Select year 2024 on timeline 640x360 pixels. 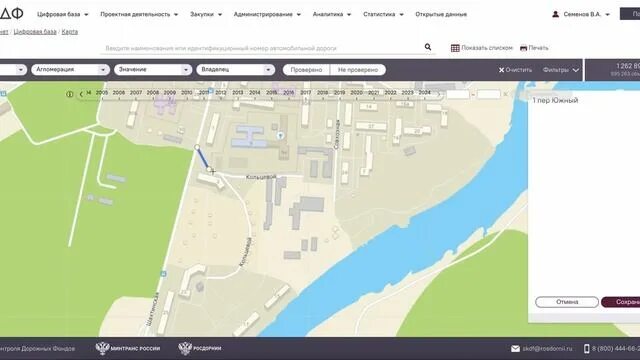424,93
